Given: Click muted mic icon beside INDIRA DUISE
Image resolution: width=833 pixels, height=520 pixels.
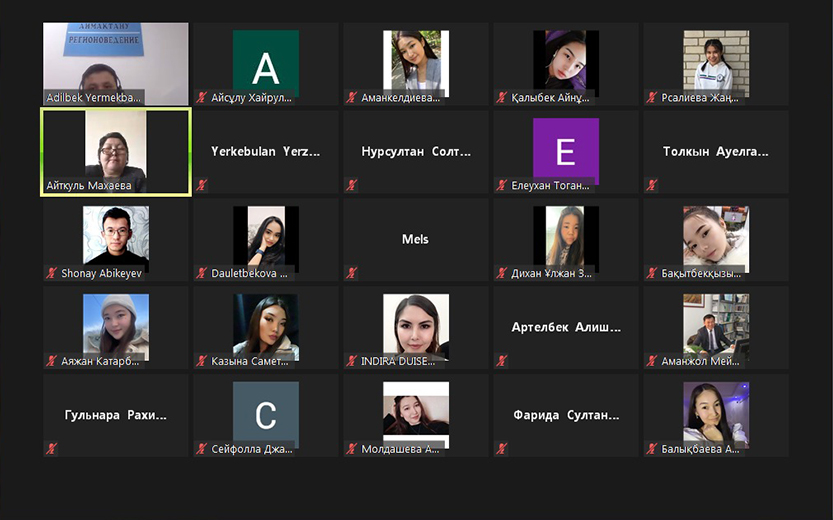Looking at the screenshot, I should tap(351, 361).
